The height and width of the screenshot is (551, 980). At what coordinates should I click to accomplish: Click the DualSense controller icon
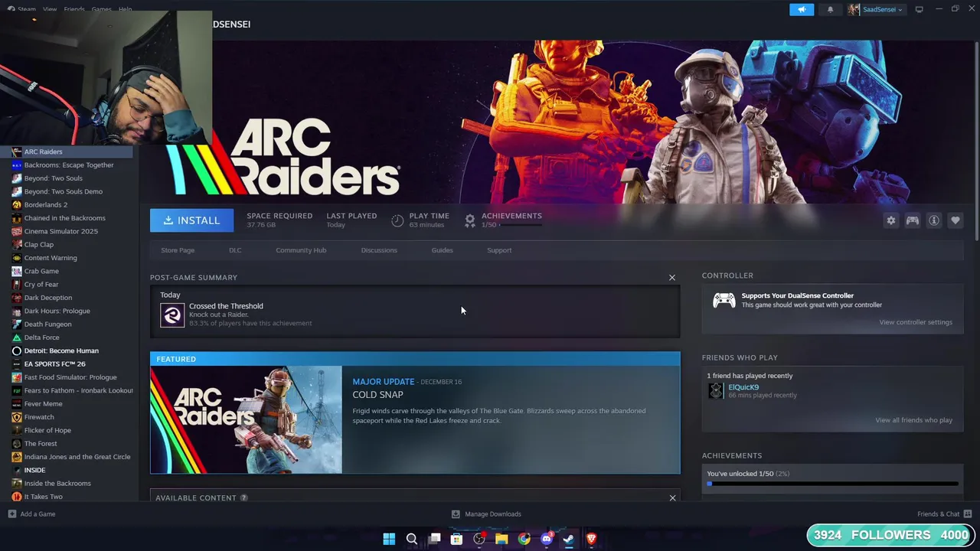pyautogui.click(x=724, y=300)
